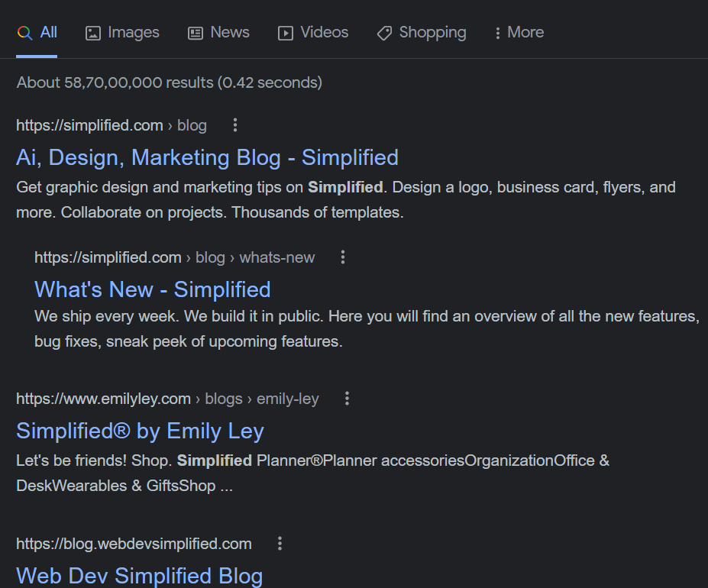The image size is (708, 588).
Task: Click the "About 58,70,00,000 results" text
Action: pyautogui.click(x=170, y=82)
